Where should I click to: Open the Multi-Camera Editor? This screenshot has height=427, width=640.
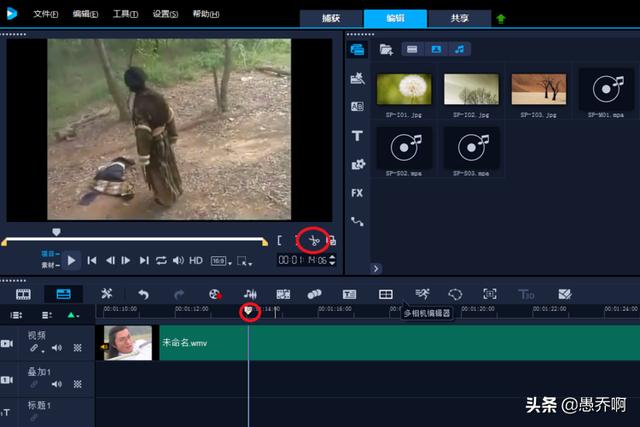[x=386, y=294]
